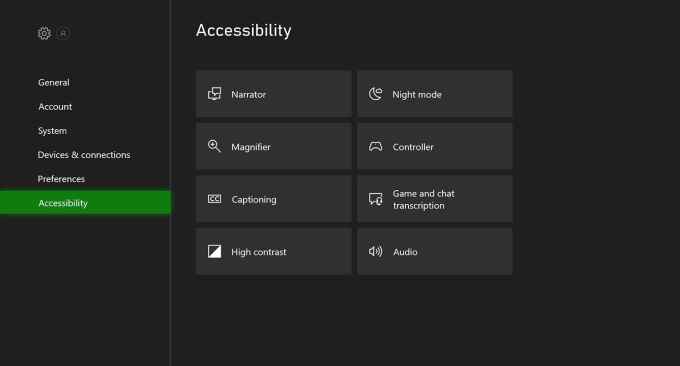Click the High contrast square icon
Viewport: 680px width, 366px height.
[x=214, y=252]
